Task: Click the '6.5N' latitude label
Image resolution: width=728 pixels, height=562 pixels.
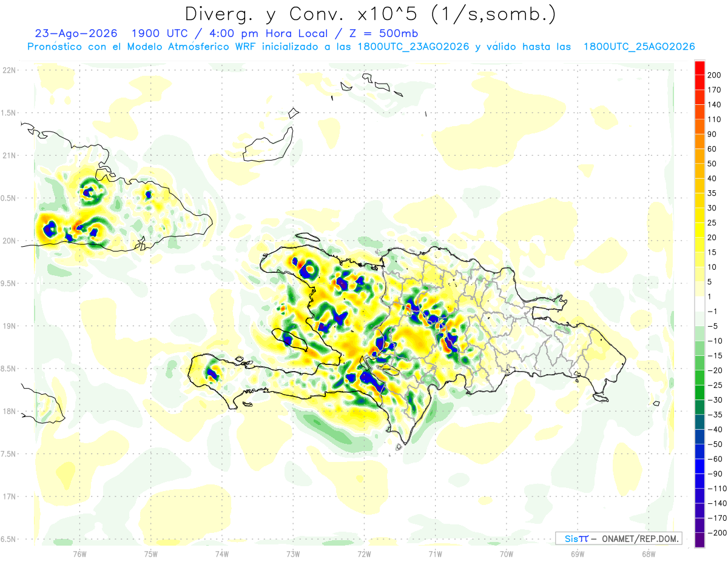Action: [8, 539]
